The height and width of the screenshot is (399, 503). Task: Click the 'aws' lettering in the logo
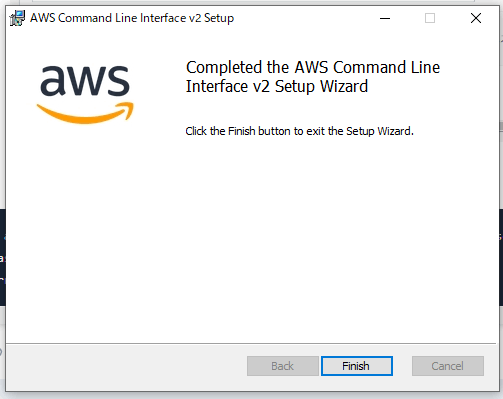pyautogui.click(x=85, y=80)
